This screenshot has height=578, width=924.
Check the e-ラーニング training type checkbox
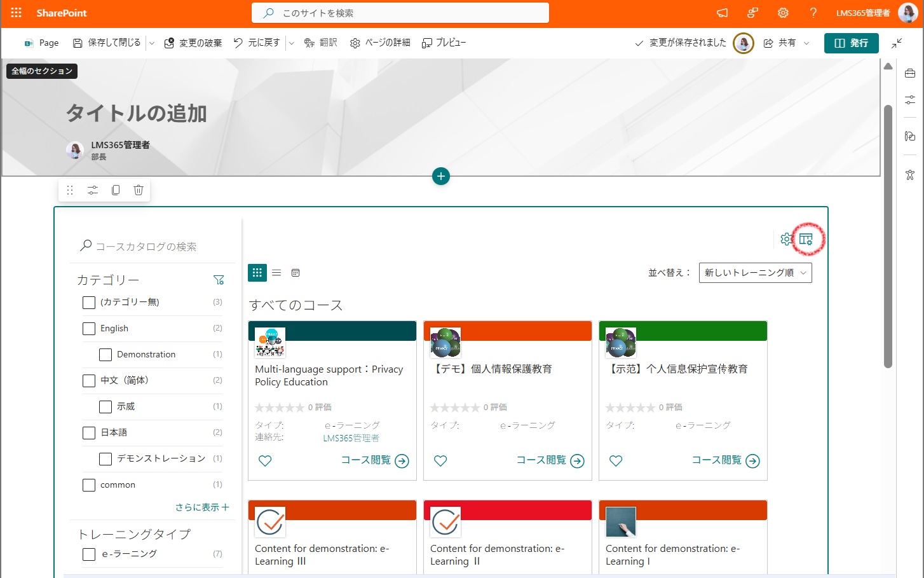(x=89, y=554)
